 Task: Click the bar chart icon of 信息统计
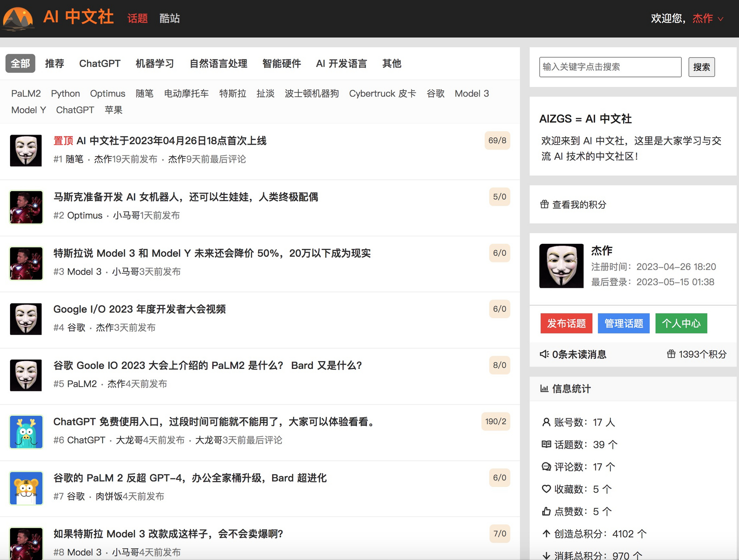point(544,388)
